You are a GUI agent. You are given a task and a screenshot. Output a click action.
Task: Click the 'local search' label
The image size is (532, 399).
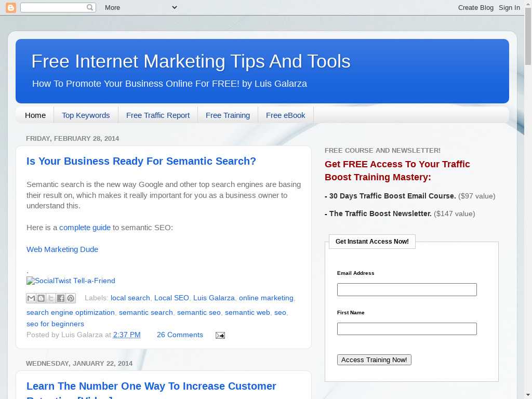[x=130, y=298]
